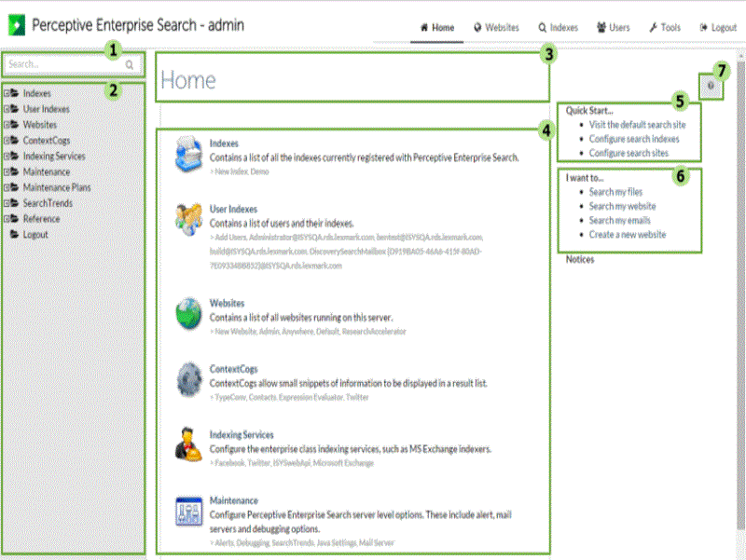
Task: Click folder icon beside ContextCogs in tree
Action: [15, 141]
